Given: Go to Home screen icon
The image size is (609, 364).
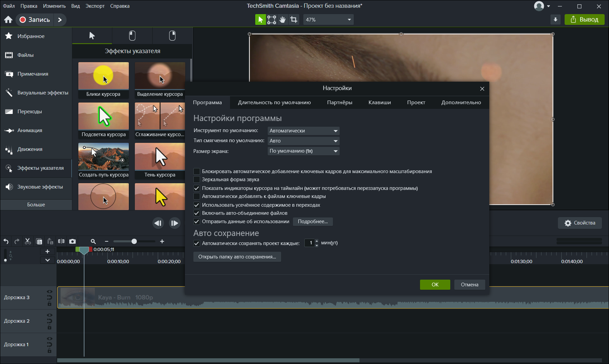Looking at the screenshot, I should [x=8, y=20].
